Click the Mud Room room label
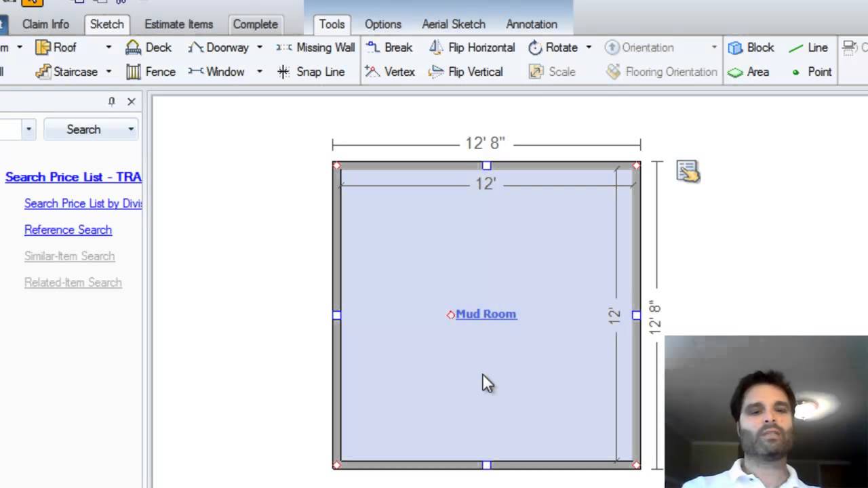Viewport: 868px width, 488px height. tap(486, 314)
